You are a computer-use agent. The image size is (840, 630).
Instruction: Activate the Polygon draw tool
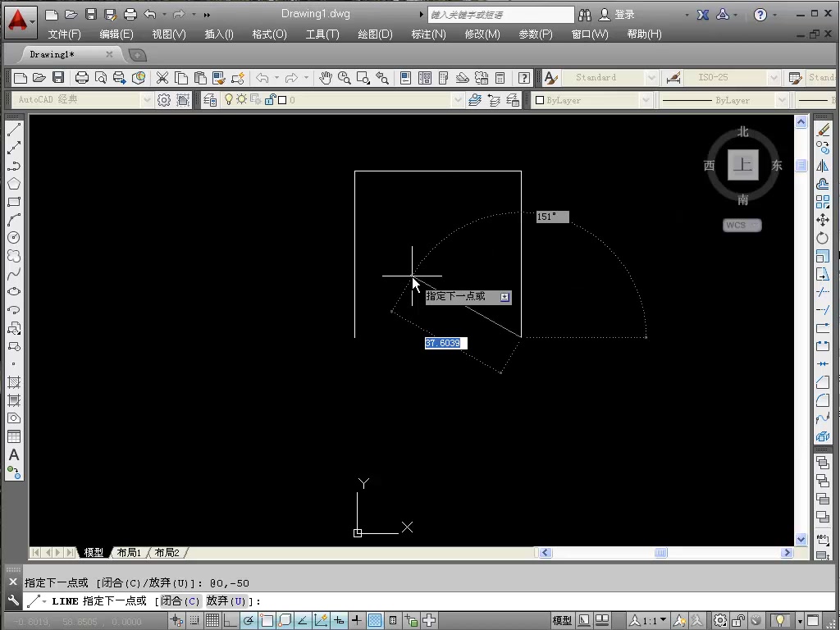[13, 183]
